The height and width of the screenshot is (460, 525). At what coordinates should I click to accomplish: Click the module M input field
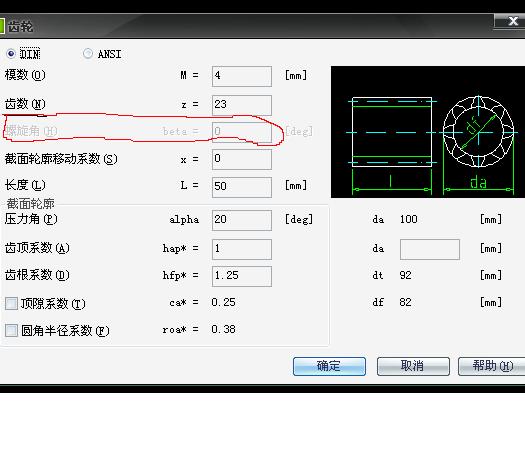pos(242,76)
